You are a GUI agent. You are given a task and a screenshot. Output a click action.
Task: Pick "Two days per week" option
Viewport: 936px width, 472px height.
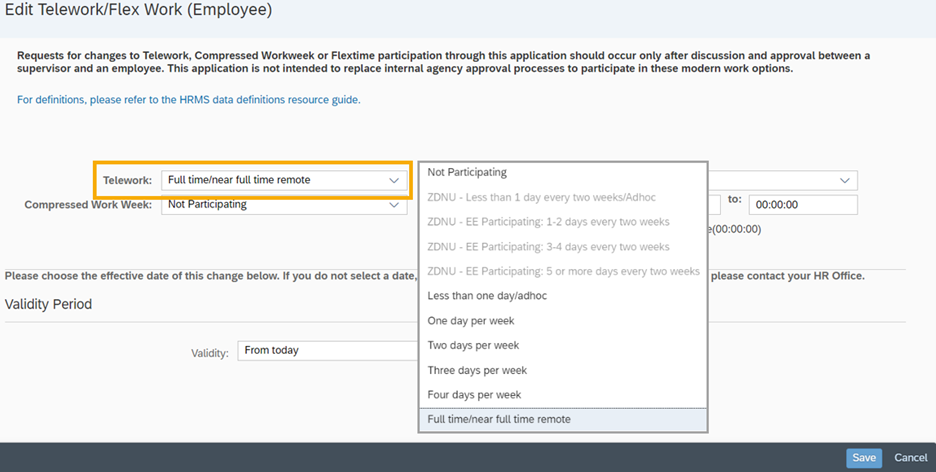coord(473,345)
